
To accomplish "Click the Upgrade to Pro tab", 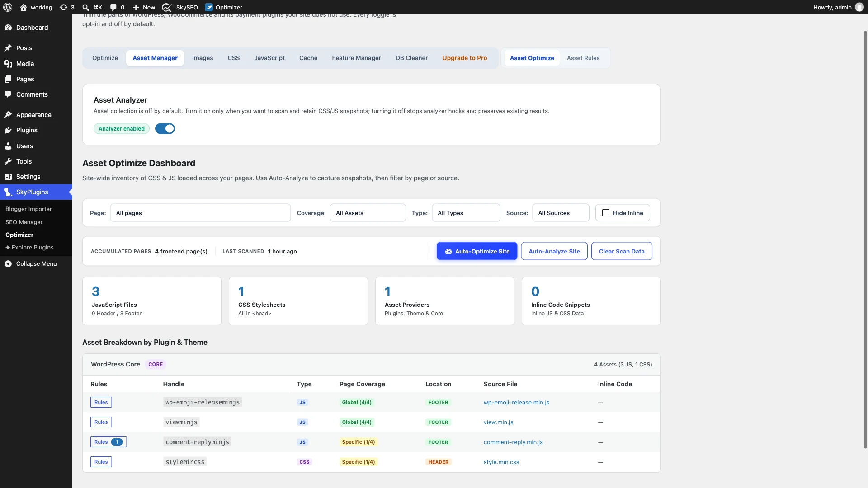I will (465, 58).
